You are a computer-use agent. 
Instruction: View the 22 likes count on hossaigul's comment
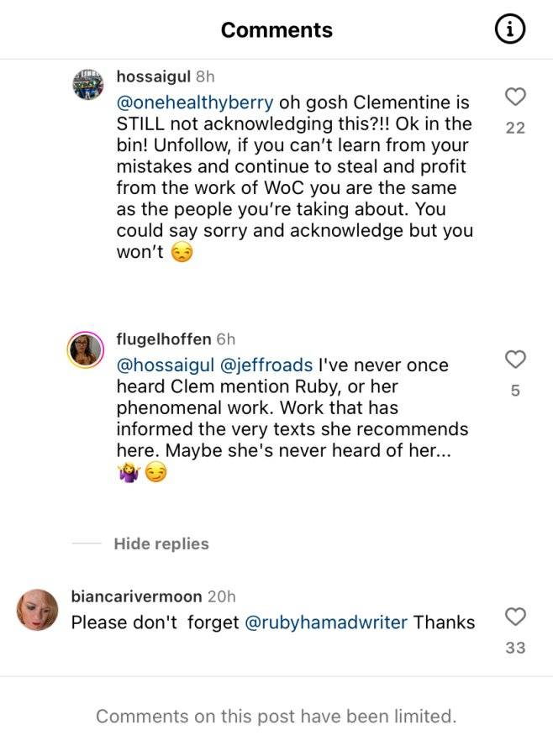(x=515, y=128)
